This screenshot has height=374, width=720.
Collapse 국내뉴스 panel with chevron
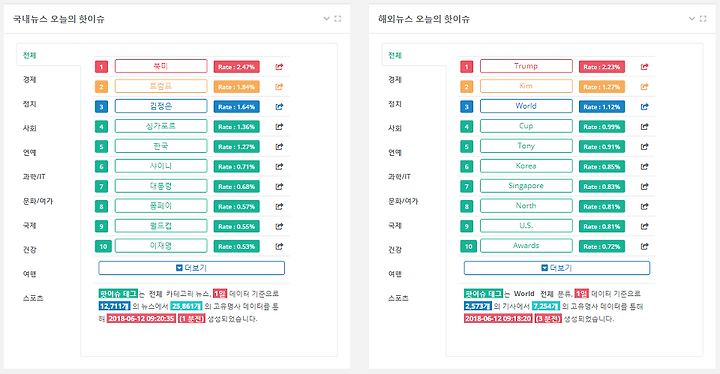click(326, 19)
